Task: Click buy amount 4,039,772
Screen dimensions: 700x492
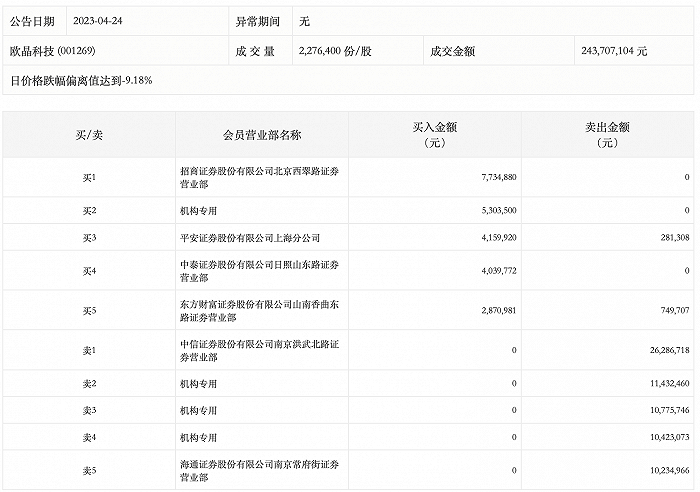Action: click(x=499, y=271)
